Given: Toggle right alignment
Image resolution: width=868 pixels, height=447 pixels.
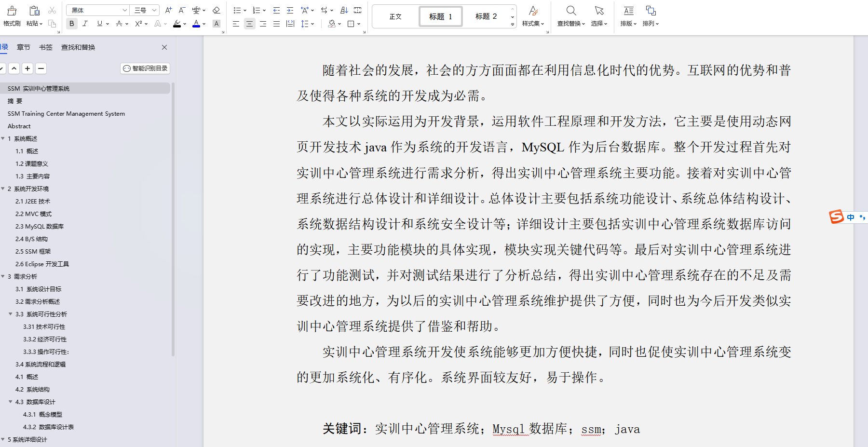Looking at the screenshot, I should (263, 24).
